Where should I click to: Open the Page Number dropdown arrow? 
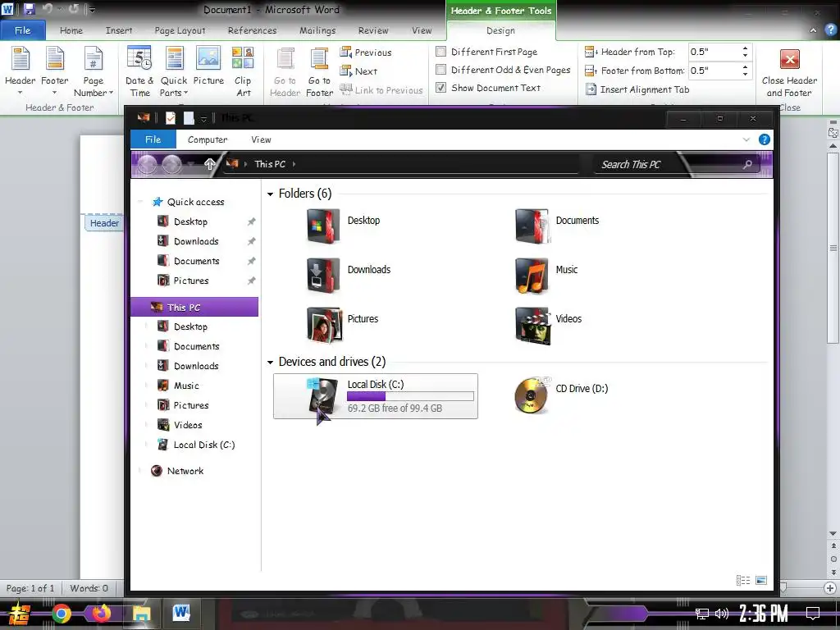point(111,93)
